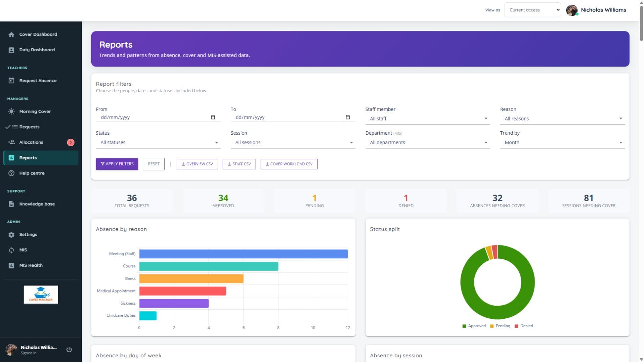Screen dimensions: 644x362
Task: Download the Cover Workload CSV
Action: [x=289, y=164]
